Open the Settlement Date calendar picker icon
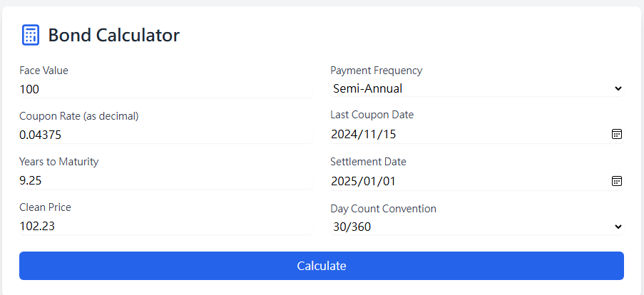The image size is (644, 295). [x=617, y=181]
